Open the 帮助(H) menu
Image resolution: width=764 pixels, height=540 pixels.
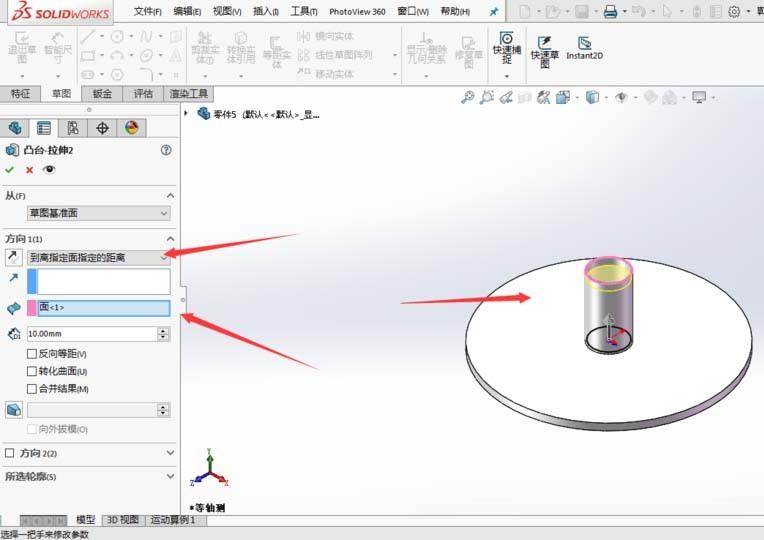pyautogui.click(x=455, y=11)
